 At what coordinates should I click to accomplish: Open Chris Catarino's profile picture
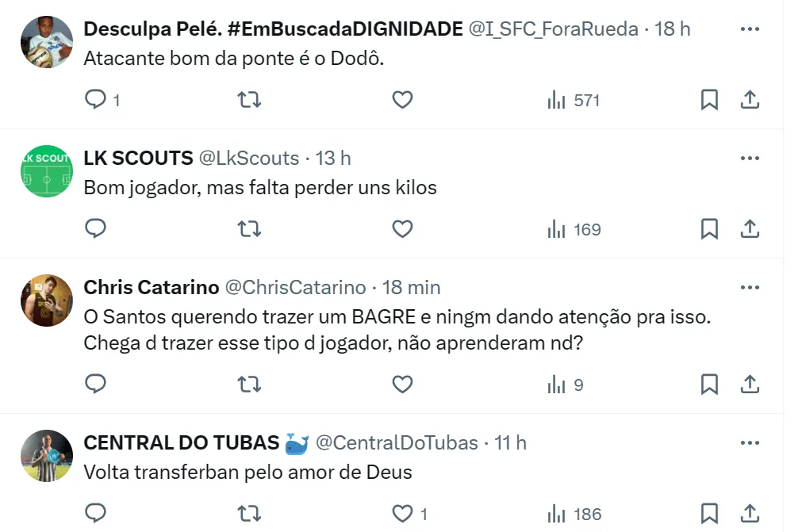tap(47, 300)
